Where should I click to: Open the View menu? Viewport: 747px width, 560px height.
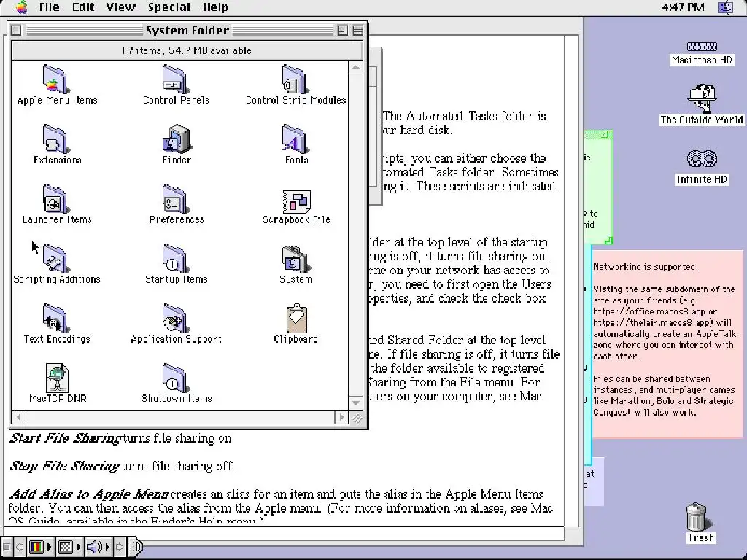click(120, 7)
